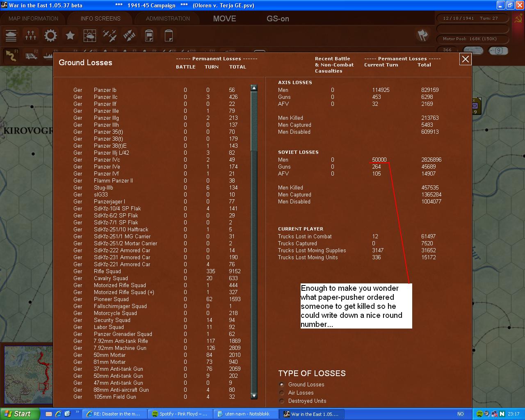The width and height of the screenshot is (525, 420).
Task: Click the first clipboard report icon
Action: coord(149,36)
